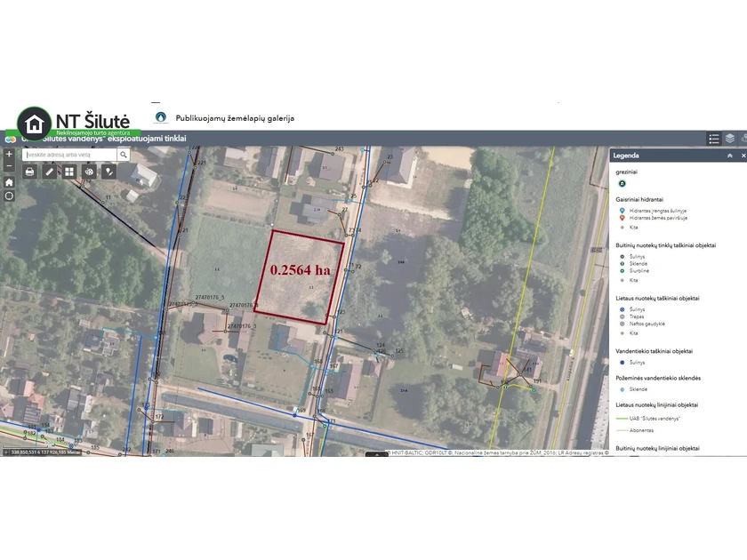Image resolution: width=747 pixels, height=560 pixels.
Task: Open the Print tool
Action: [29, 172]
